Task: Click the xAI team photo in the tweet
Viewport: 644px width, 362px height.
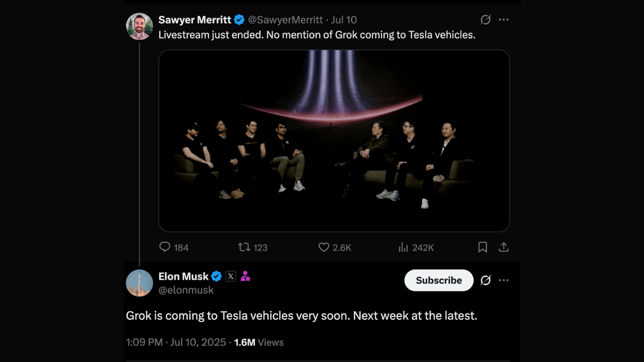Action: pyautogui.click(x=334, y=140)
